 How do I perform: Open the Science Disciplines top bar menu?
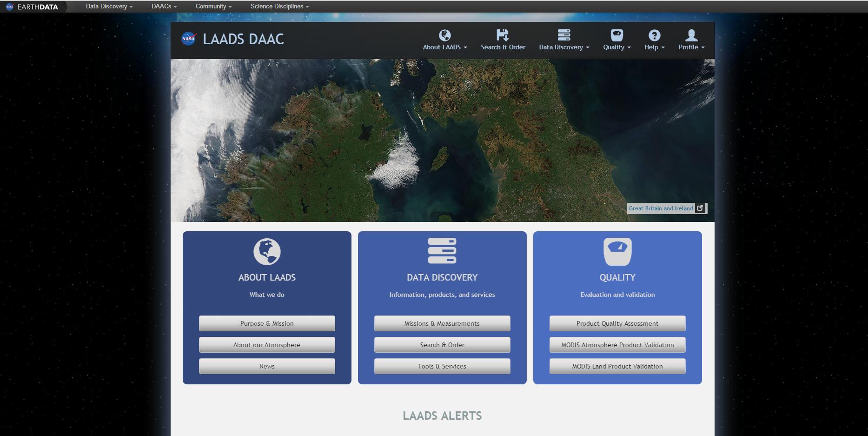(279, 7)
